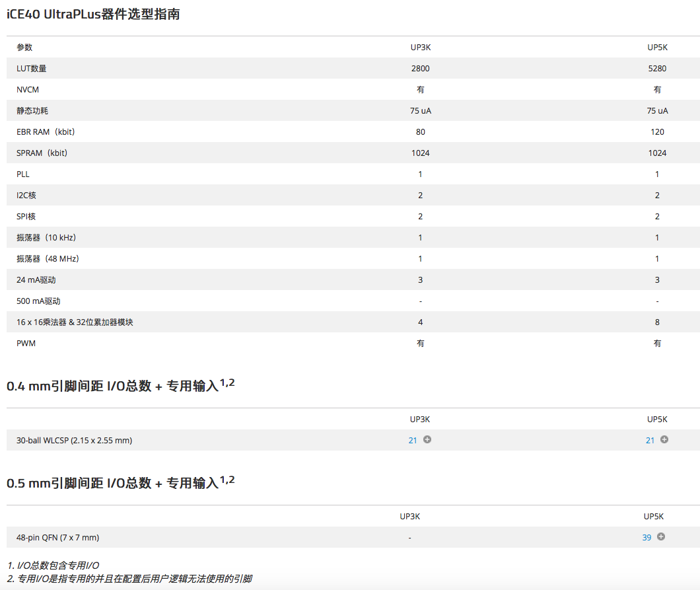Select footnote 2 about 专用I/O pins

(130, 579)
